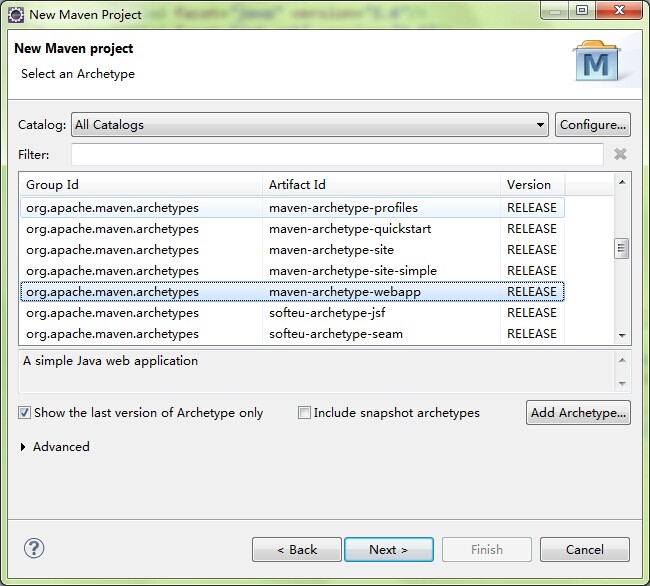650x586 pixels.
Task: Enable Include snapshot archetypes checkbox
Action: (304, 413)
